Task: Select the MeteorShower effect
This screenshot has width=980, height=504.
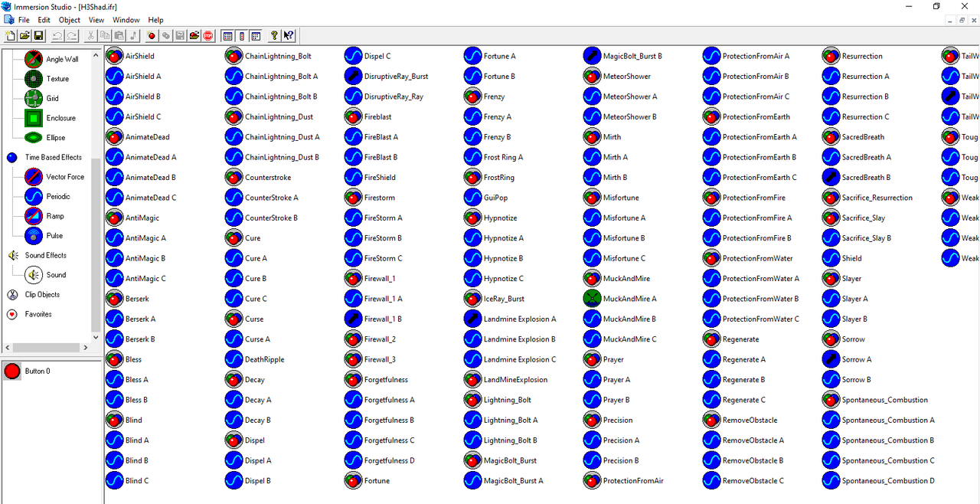Action: click(618, 77)
